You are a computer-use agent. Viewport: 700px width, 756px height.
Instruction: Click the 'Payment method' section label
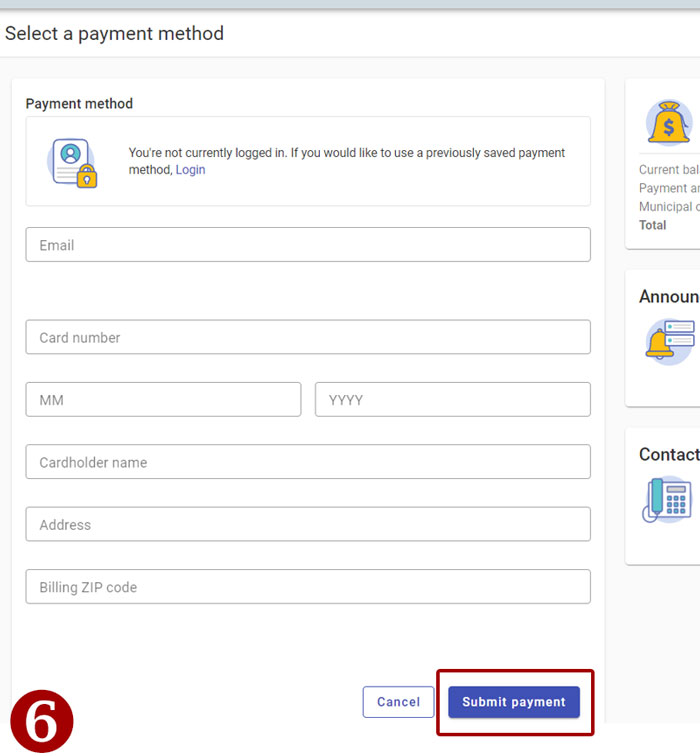coord(79,104)
